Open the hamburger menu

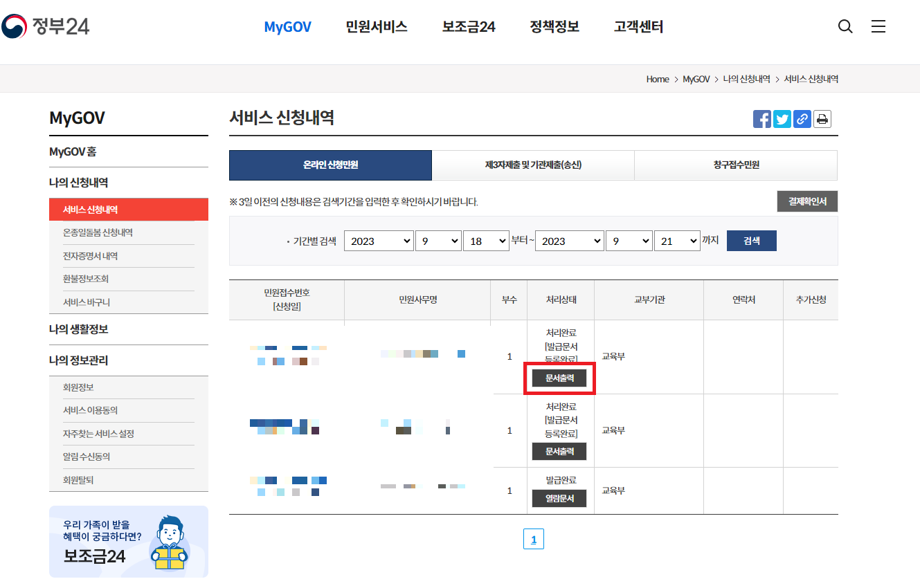[x=878, y=26]
